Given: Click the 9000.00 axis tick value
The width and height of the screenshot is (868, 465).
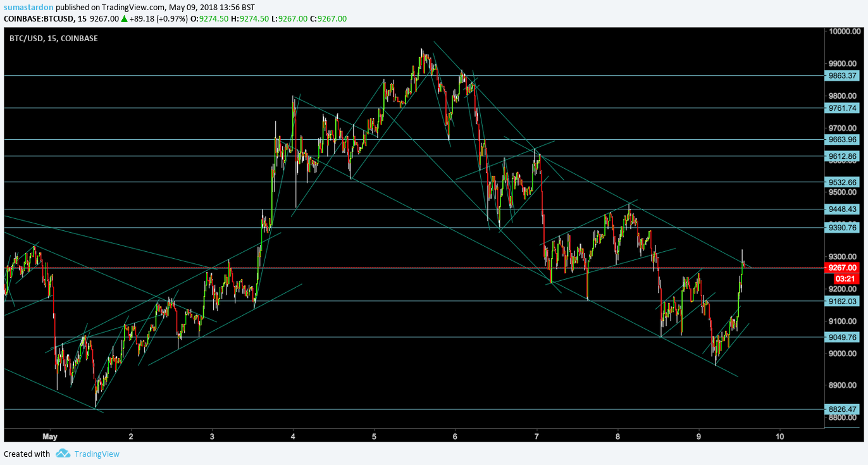Looking at the screenshot, I should click(x=843, y=354).
